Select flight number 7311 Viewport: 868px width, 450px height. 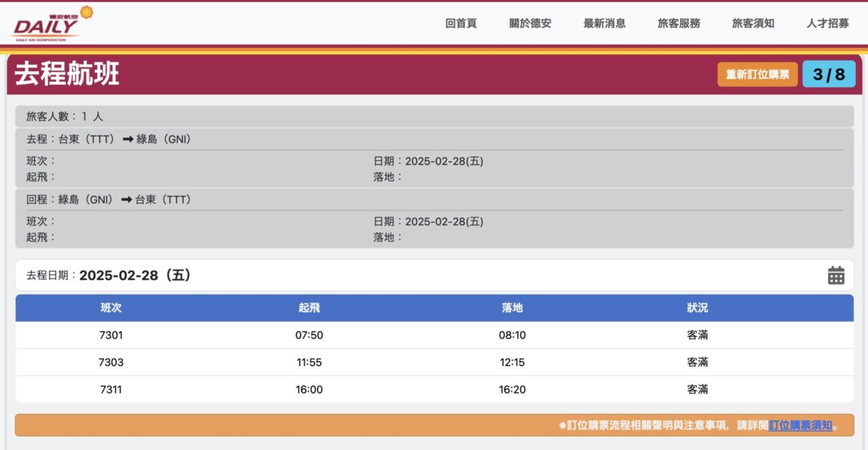pyautogui.click(x=111, y=389)
